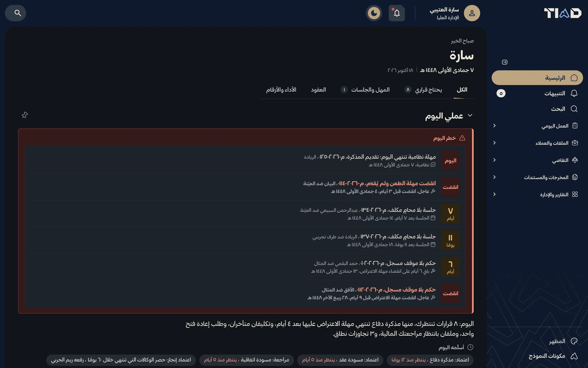The height and width of the screenshot is (368, 588).
Task: Click the التقاضي scales icon
Action: 575,160
